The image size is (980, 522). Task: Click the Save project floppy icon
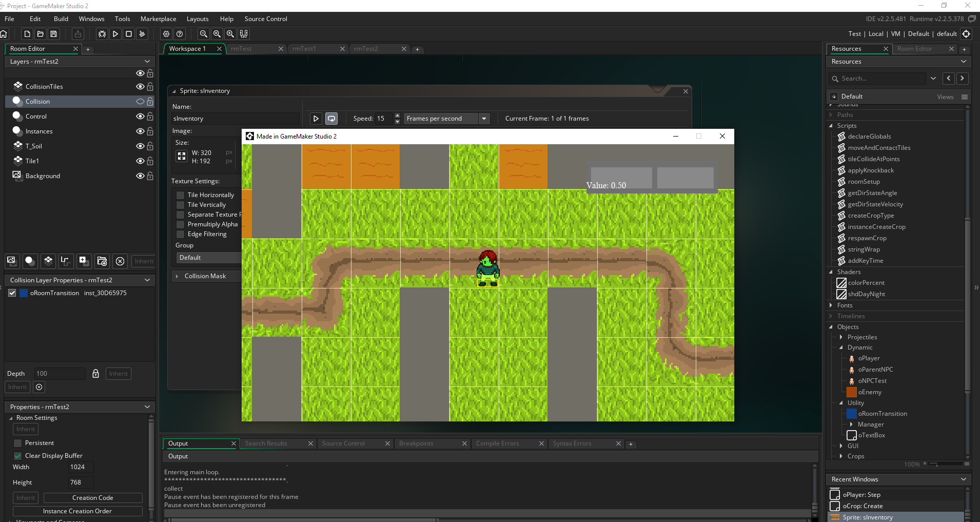click(x=53, y=34)
